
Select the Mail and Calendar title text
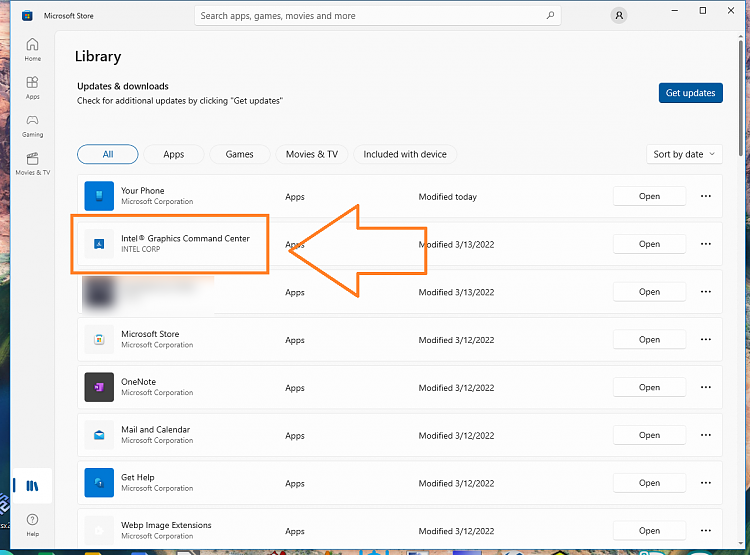[x=155, y=430]
